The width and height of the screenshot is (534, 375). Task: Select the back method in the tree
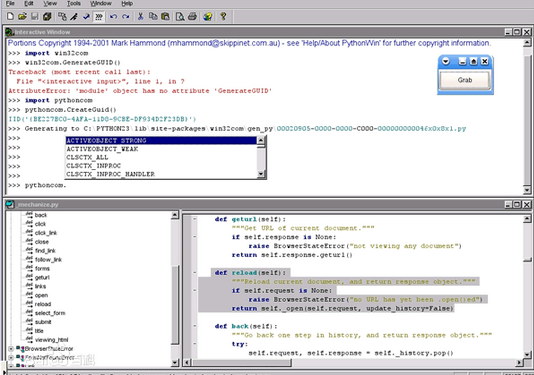pos(41,215)
